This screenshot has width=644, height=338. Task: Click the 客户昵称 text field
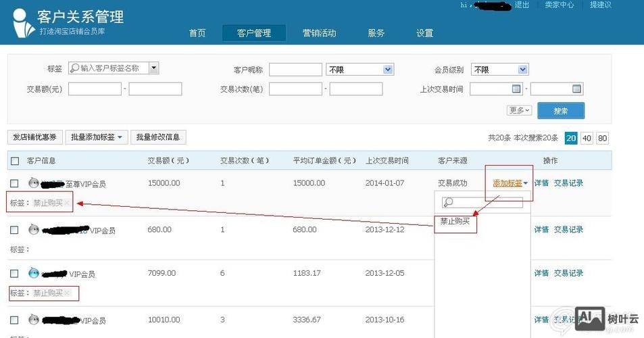295,70
